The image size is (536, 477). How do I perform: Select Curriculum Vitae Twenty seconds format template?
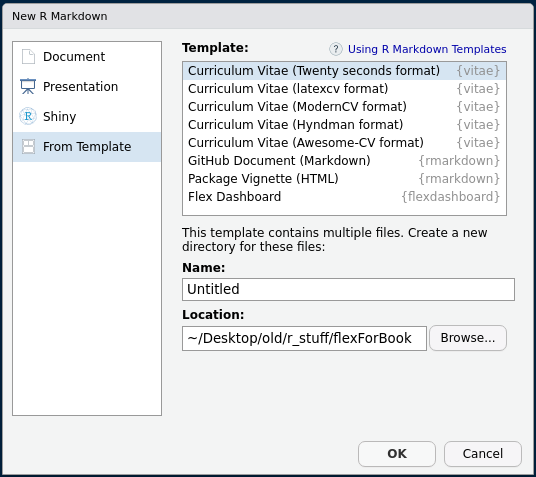(x=344, y=71)
